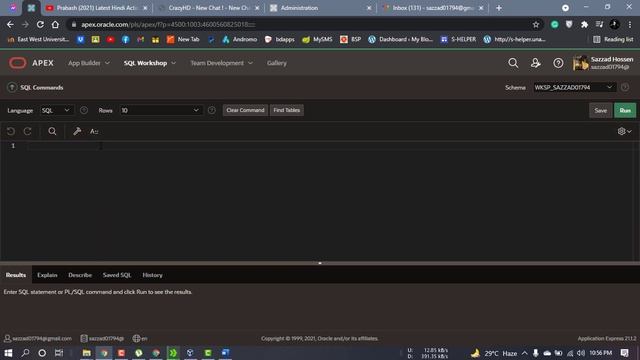Open the Reading list
Screen dimensions: 640x360
point(613,40)
